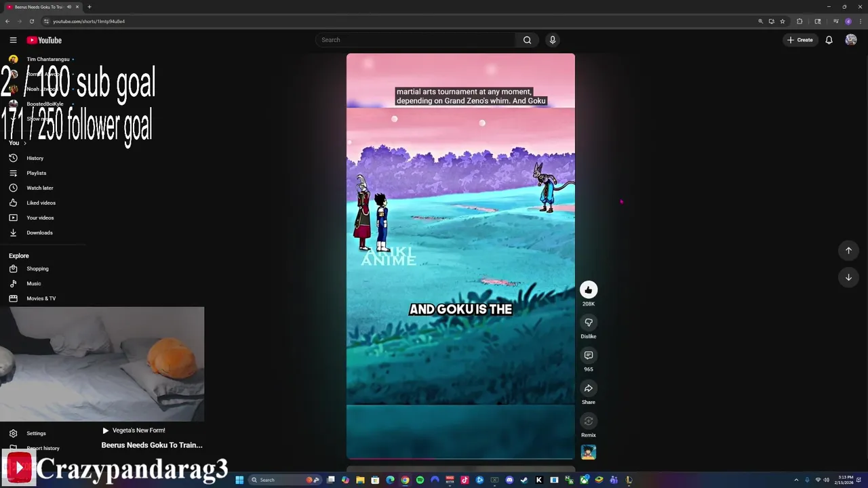Open the Short's sound thumbnail

click(x=589, y=452)
